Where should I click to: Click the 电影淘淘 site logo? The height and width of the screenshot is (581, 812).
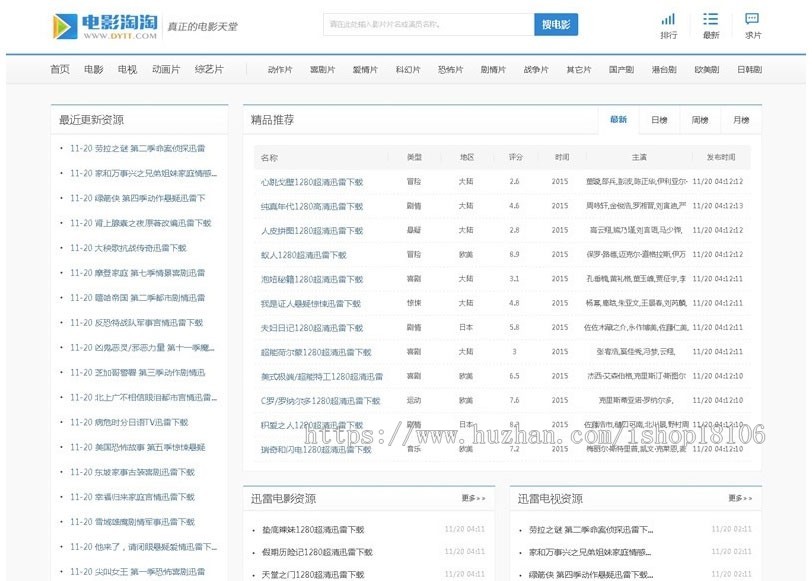point(105,26)
